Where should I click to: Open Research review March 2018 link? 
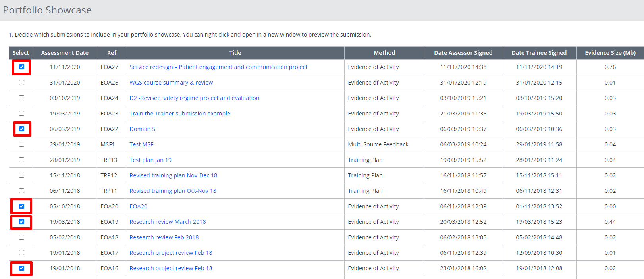click(168, 222)
